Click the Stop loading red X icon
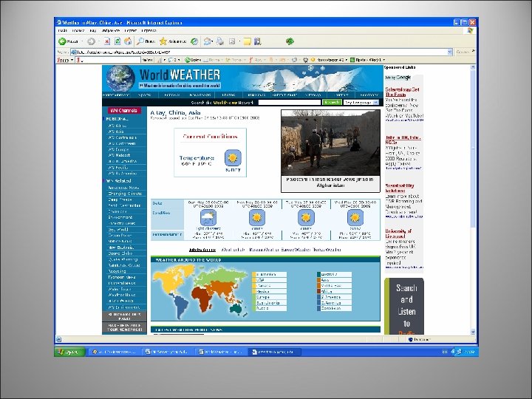 107,41
